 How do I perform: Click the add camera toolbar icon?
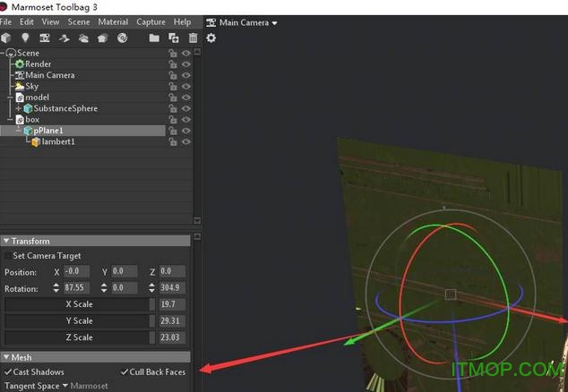[45, 38]
